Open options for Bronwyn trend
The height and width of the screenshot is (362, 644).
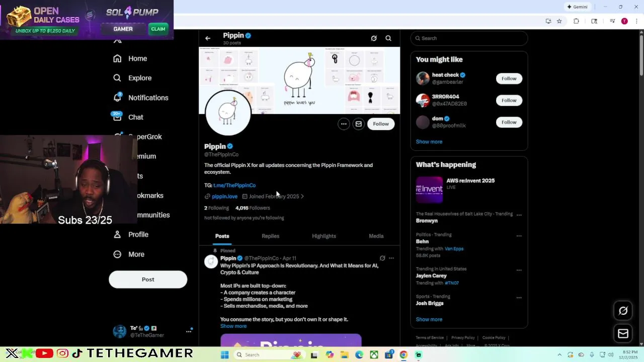point(519,215)
